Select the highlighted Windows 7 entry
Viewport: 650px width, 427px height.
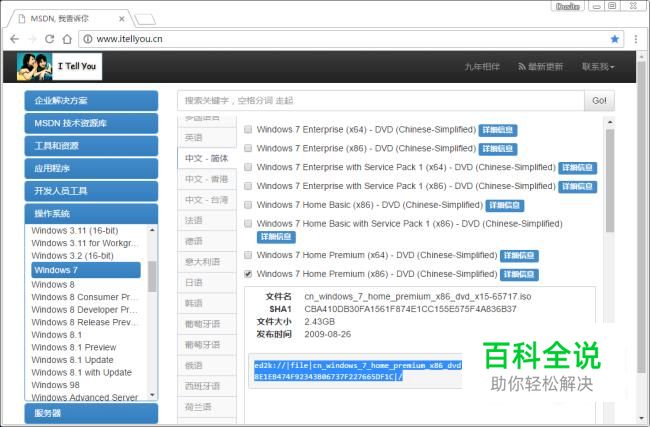point(86,270)
